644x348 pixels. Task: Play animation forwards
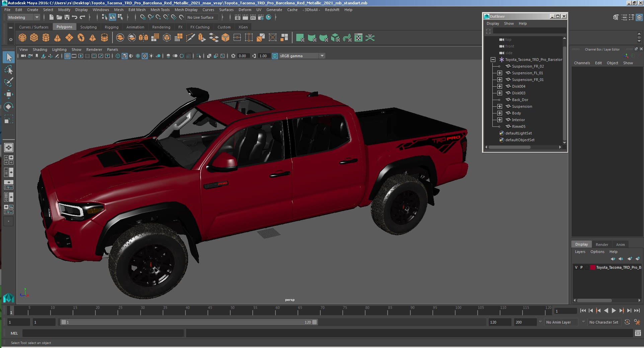click(614, 311)
